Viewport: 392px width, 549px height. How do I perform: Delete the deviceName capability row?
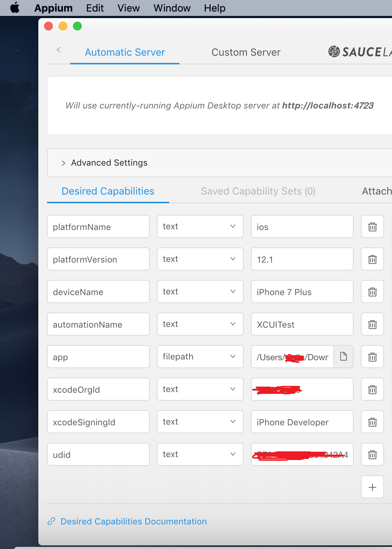[x=372, y=292]
